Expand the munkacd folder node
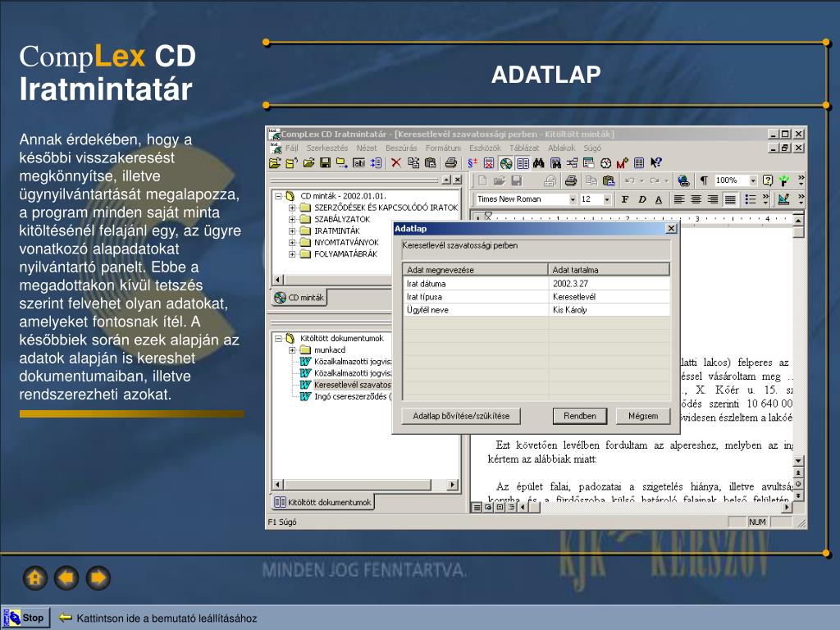 coord(292,349)
